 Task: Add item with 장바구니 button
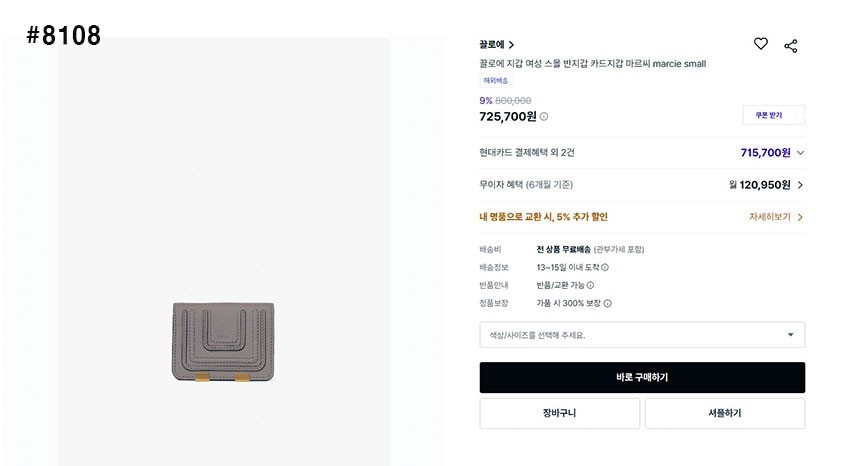click(559, 413)
